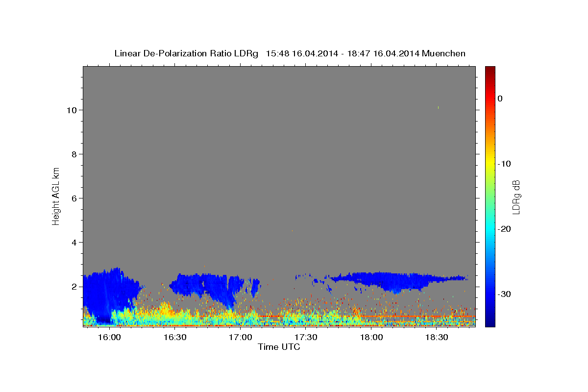Click the 18:00 time tick label
This screenshot has height=392, width=588.
point(372,338)
